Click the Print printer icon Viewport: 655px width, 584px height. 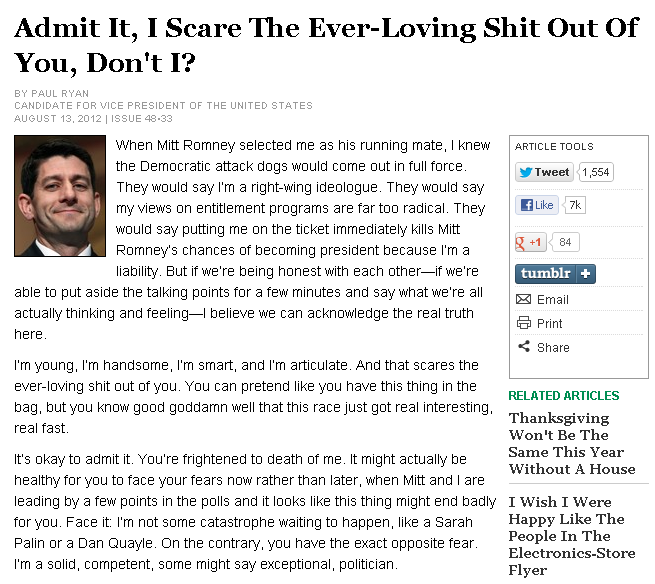(523, 323)
